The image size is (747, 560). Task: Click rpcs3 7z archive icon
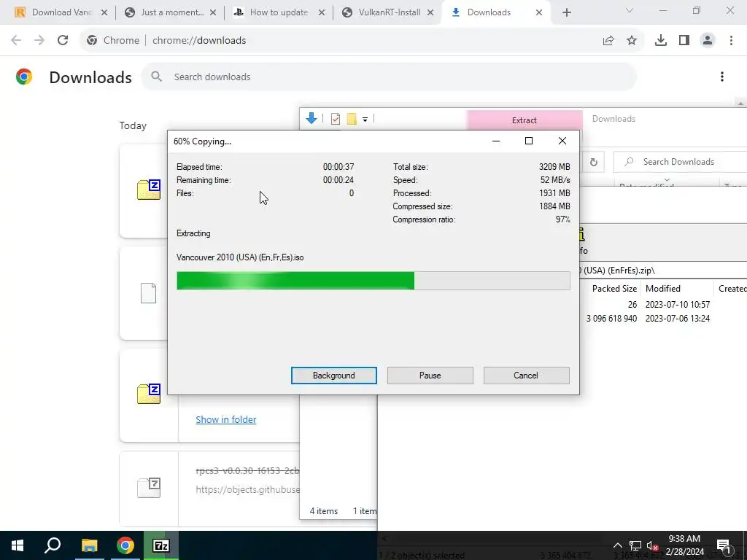[149, 488]
